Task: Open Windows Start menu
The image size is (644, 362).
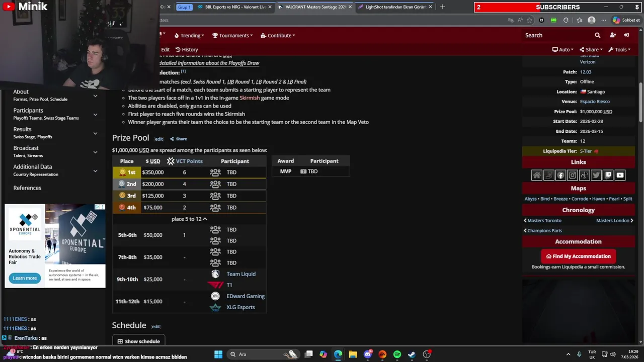Action: point(218,354)
